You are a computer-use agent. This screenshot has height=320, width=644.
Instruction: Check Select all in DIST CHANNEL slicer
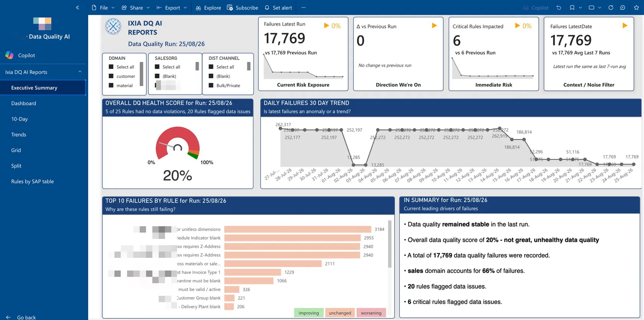click(x=211, y=67)
